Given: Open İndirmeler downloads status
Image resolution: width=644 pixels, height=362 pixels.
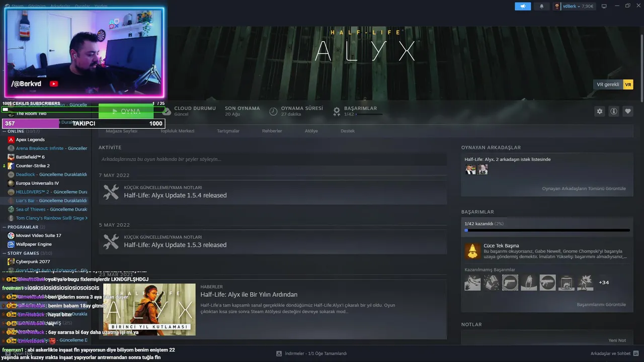Looking at the screenshot, I should click(x=311, y=353).
